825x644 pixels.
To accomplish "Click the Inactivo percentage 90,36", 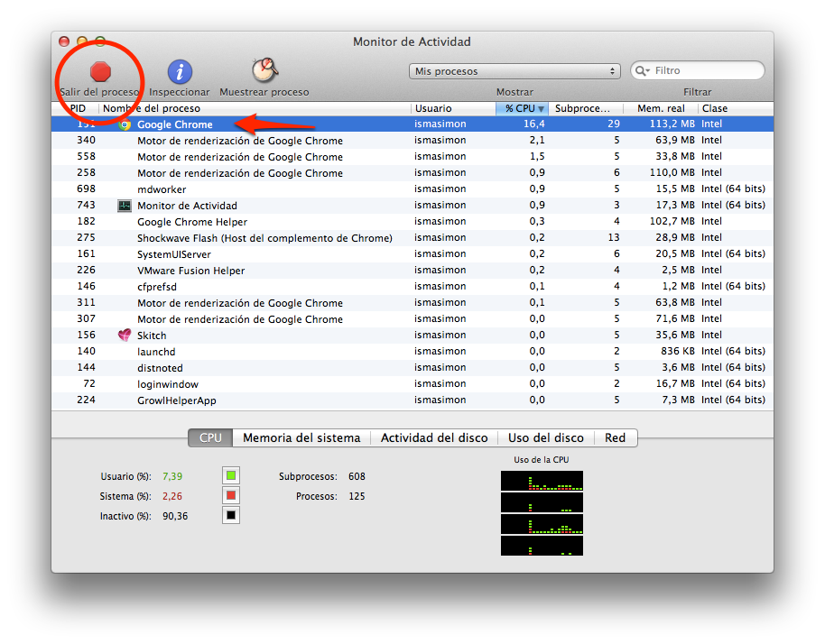I will pyautogui.click(x=175, y=516).
